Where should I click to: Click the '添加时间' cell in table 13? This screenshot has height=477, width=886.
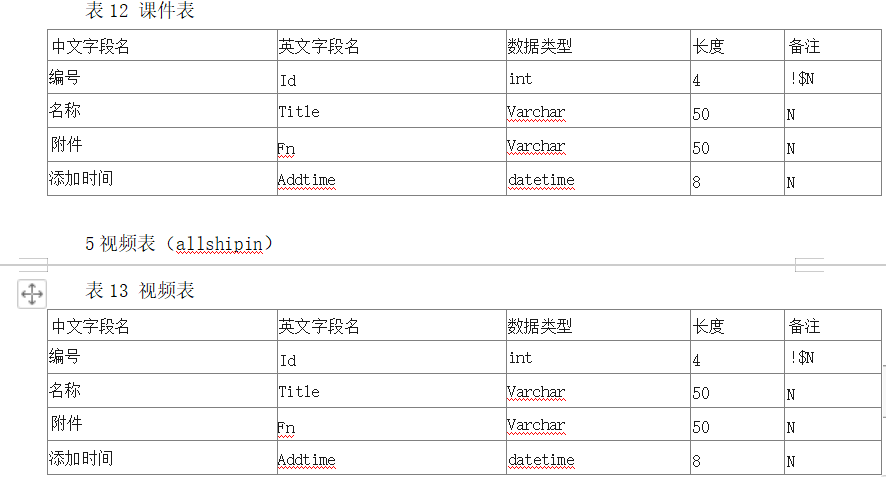pos(162,458)
